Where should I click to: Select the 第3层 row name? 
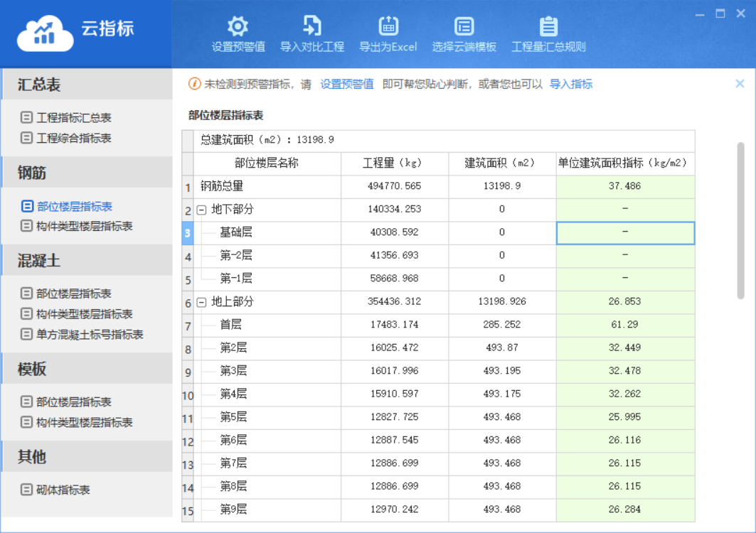(233, 371)
